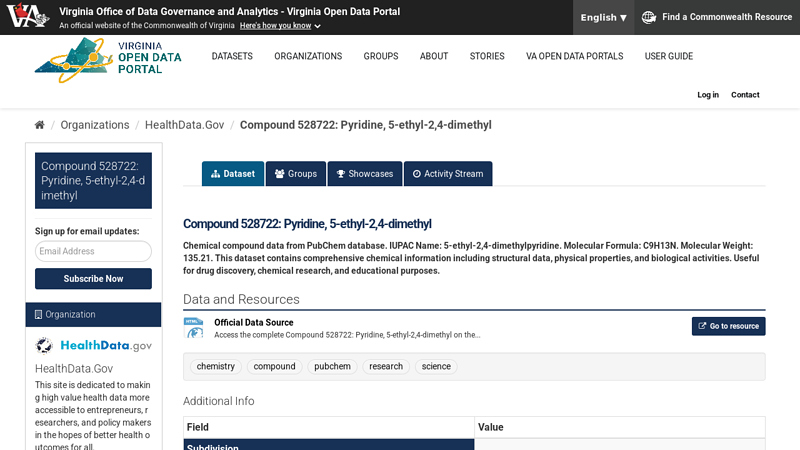Switch to the Showcases tab
The image size is (800, 450).
[365, 174]
